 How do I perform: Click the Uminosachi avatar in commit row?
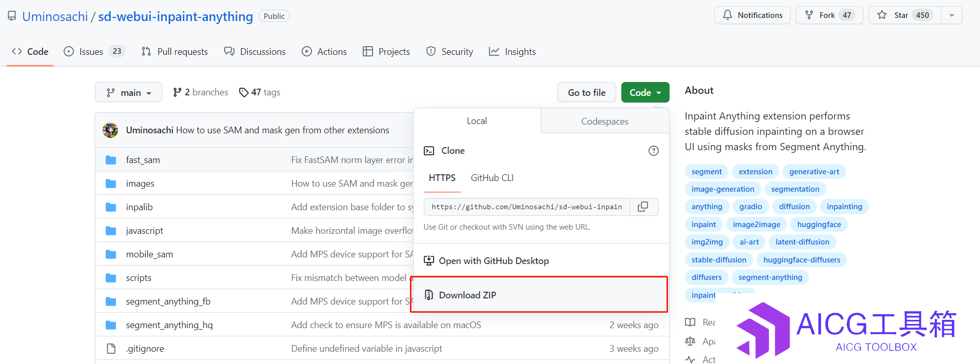pyautogui.click(x=110, y=130)
